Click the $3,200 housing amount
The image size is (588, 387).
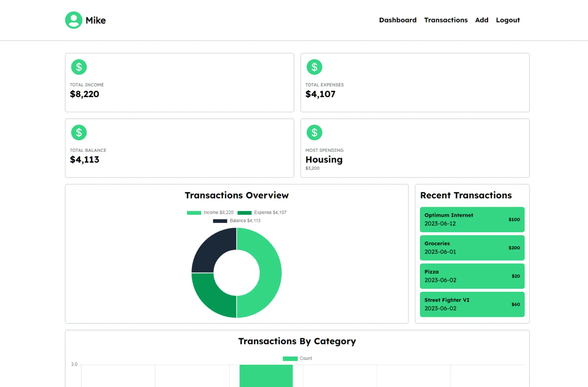[x=312, y=168]
